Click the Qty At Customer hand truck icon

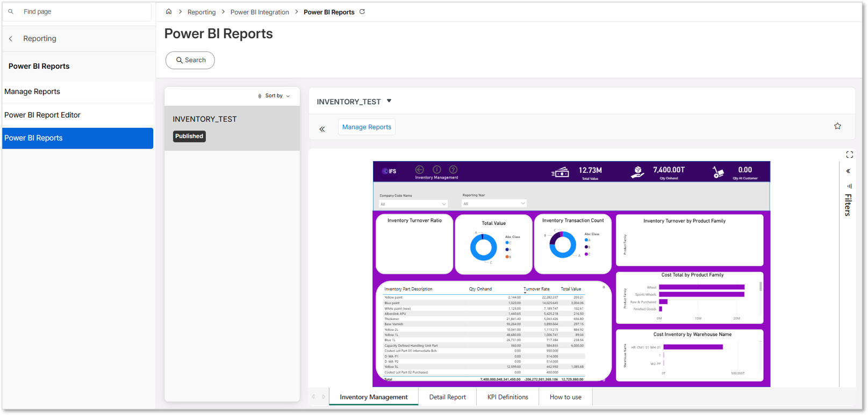click(718, 172)
